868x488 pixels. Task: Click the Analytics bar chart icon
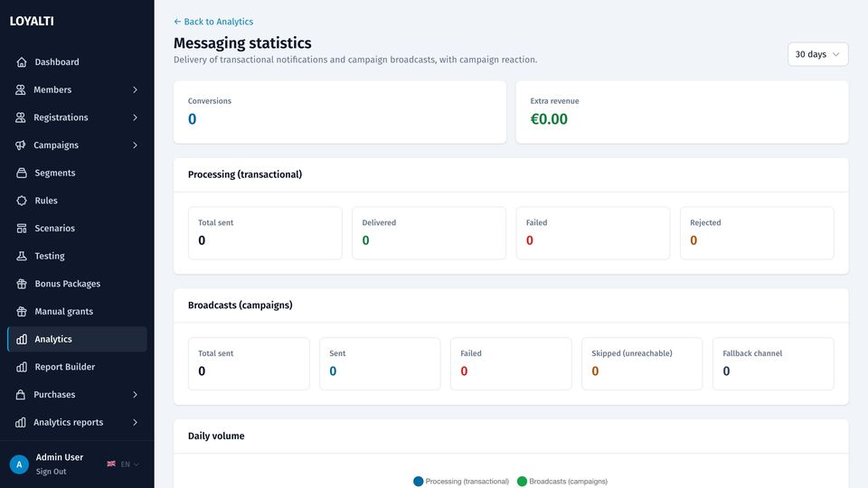click(22, 339)
